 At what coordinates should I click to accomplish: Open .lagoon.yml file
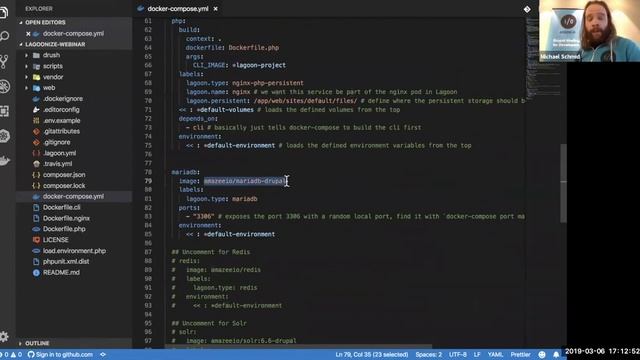tap(59, 153)
